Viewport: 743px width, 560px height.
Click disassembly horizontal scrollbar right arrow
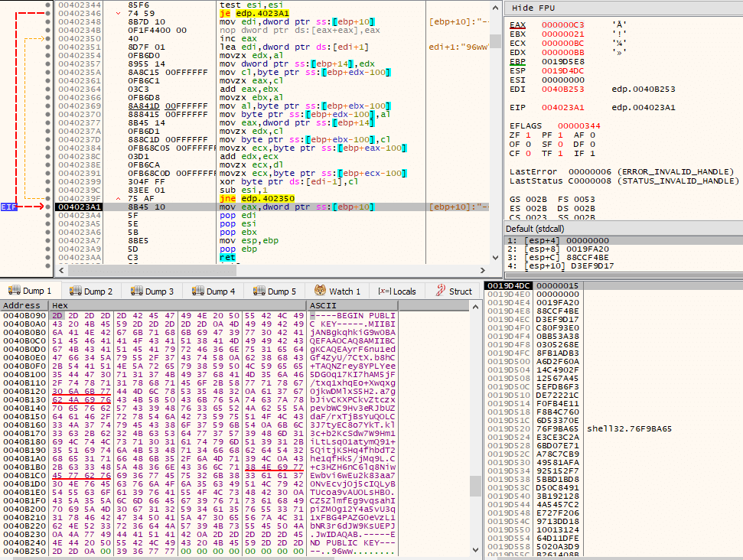(482, 271)
